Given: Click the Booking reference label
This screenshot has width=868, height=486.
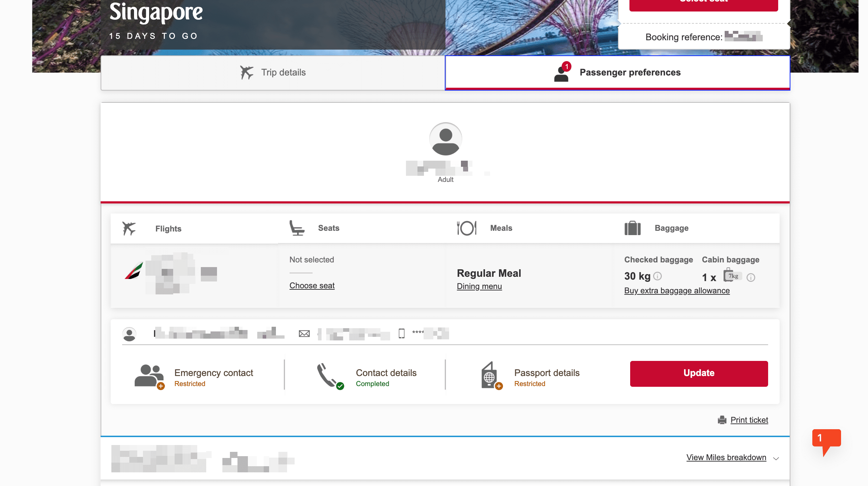Looking at the screenshot, I should click(x=684, y=37).
